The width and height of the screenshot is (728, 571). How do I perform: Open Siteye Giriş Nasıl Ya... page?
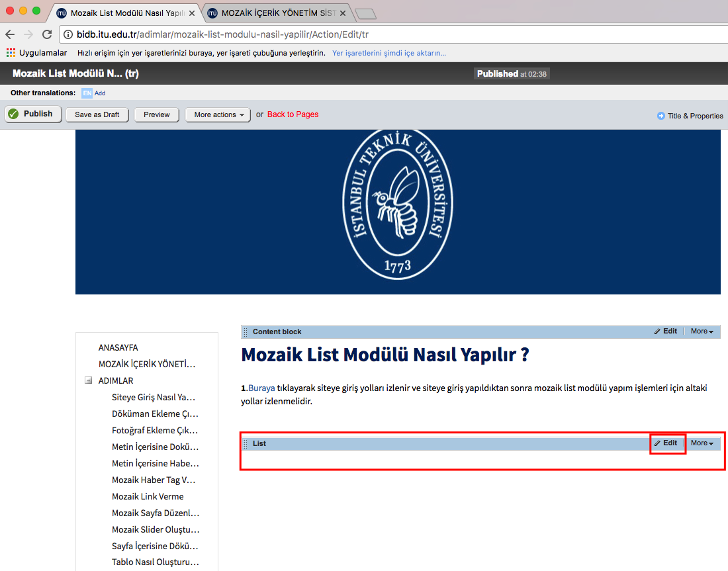154,398
